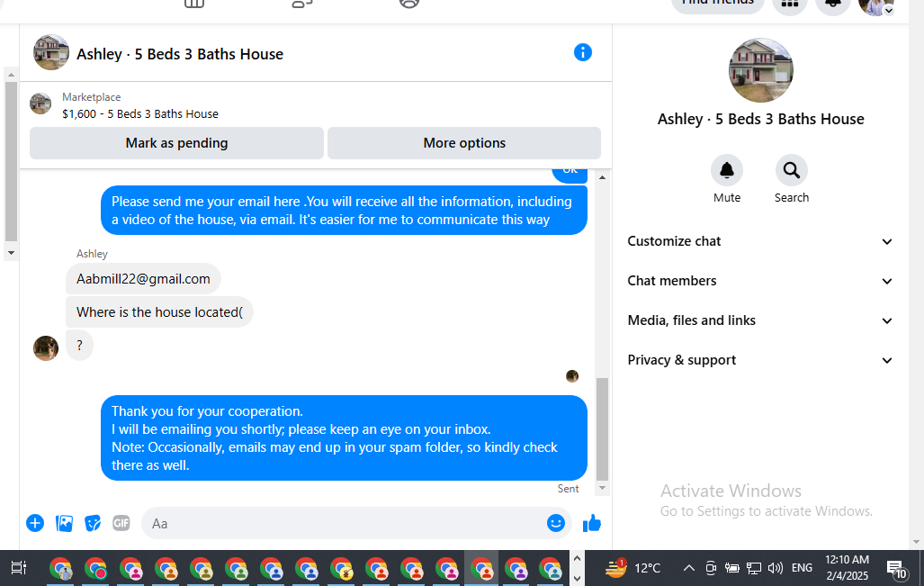Expand Privacy & support section
Image resolution: width=924 pixels, height=586 pixels.
(x=759, y=360)
